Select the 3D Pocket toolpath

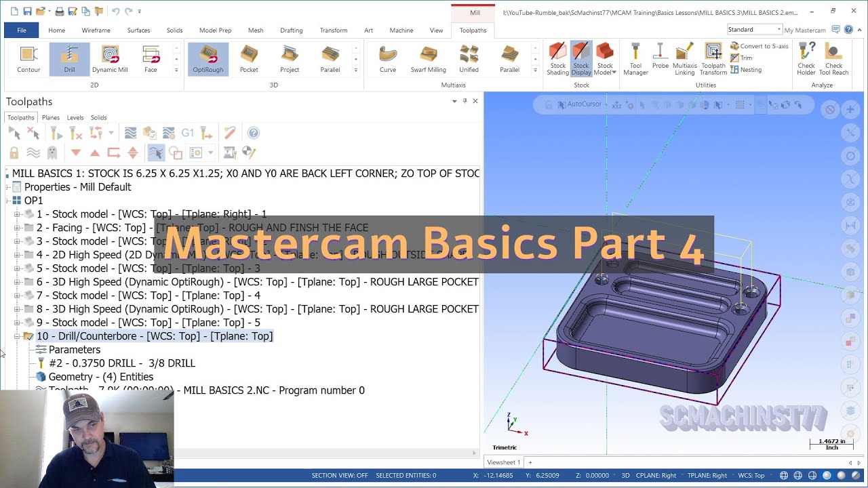point(249,59)
